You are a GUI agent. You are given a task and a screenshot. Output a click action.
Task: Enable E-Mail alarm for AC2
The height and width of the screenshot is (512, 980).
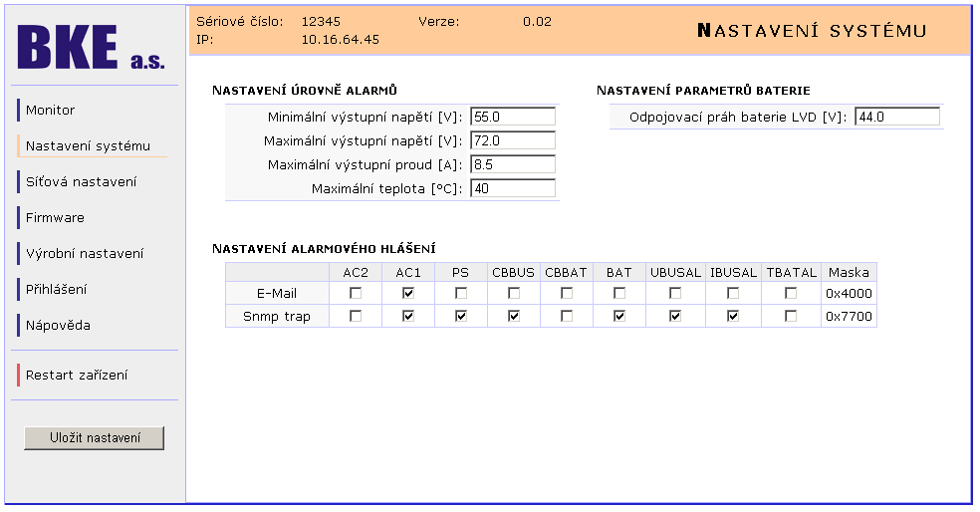[356, 293]
